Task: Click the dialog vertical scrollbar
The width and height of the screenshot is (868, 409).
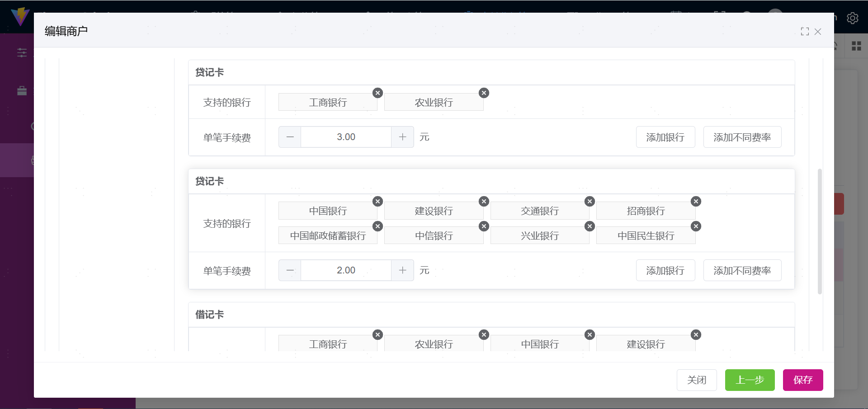Action: pyautogui.click(x=820, y=231)
